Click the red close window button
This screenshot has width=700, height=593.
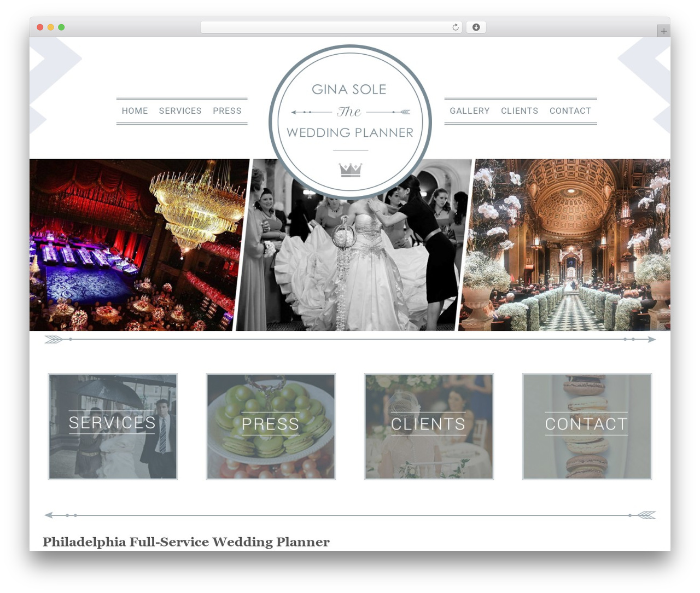[x=40, y=27]
